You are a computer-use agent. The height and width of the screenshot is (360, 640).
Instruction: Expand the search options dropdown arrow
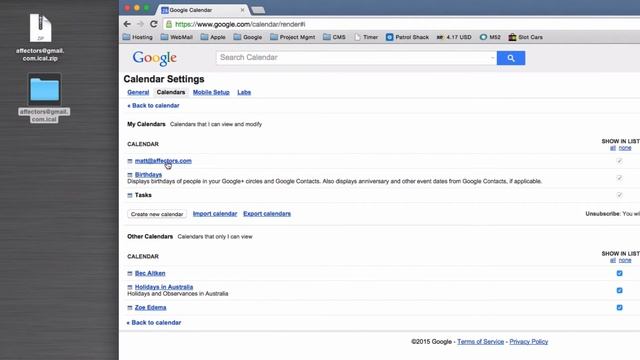pos(492,58)
